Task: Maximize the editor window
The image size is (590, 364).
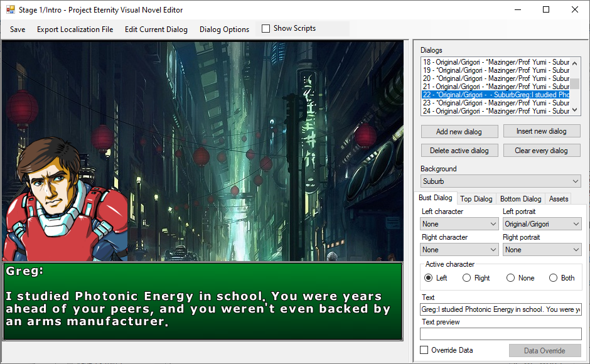Action: pyautogui.click(x=546, y=10)
